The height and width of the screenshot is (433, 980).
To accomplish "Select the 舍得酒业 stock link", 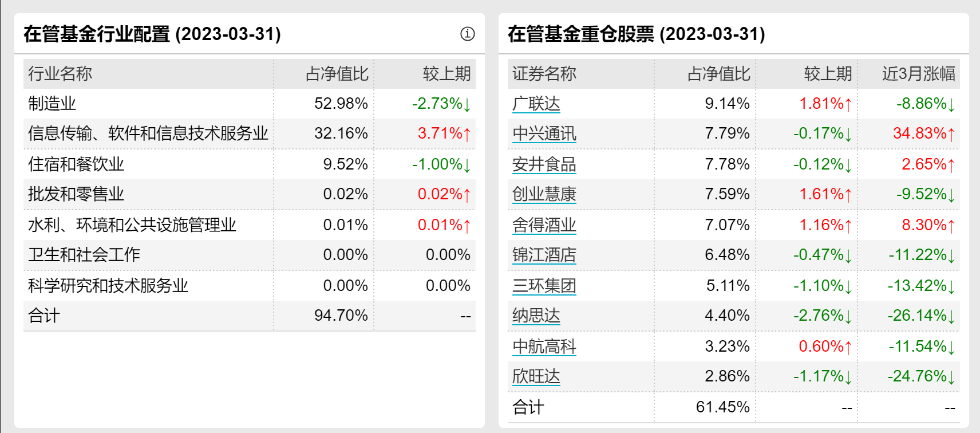I will tap(544, 225).
